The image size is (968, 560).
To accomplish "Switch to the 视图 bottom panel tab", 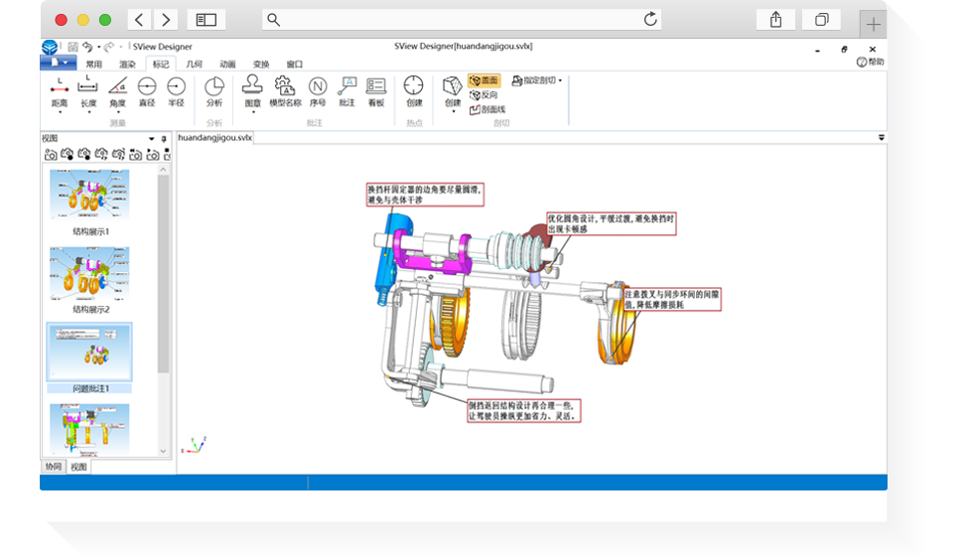I will click(78, 467).
